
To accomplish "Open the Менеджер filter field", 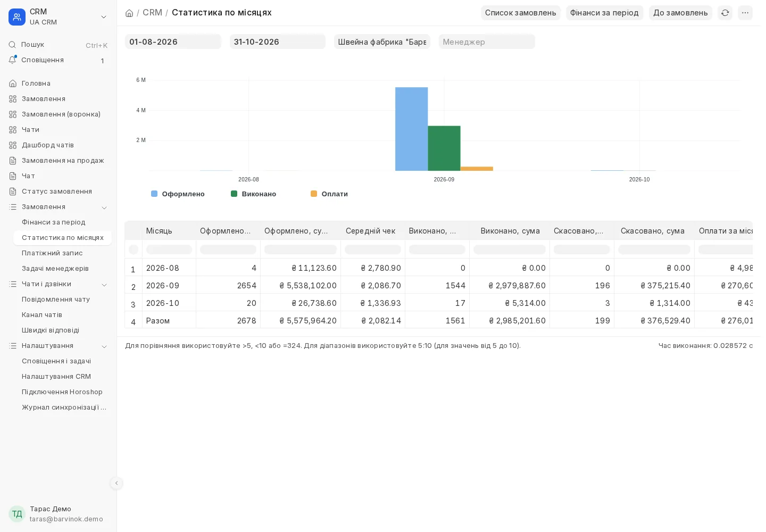I will point(487,41).
